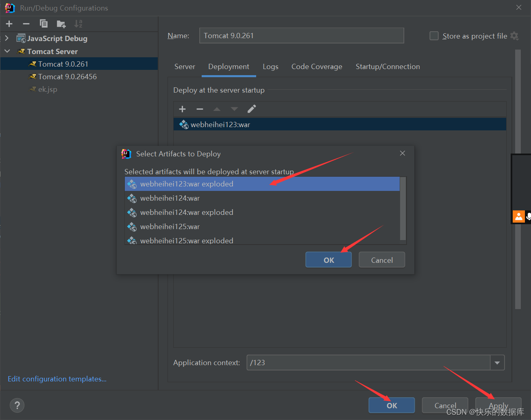Choose webheihei124:war exploded artifact
This screenshot has height=420, width=531.
click(262, 212)
